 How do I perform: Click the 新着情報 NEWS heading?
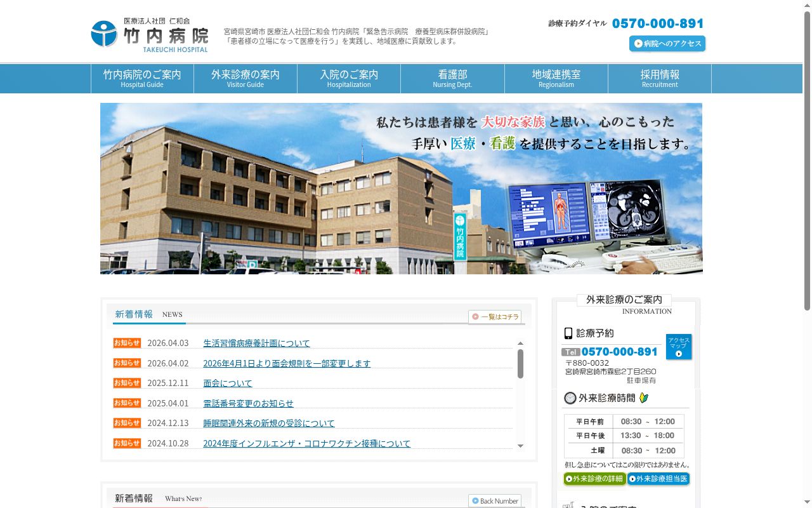coord(148,314)
